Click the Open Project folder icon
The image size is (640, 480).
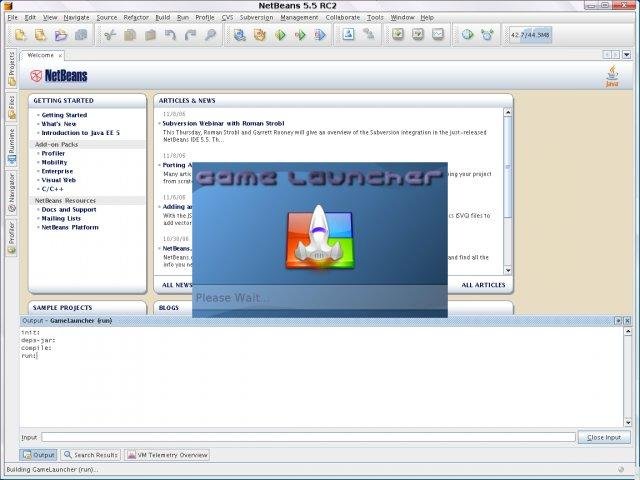[x=60, y=35]
